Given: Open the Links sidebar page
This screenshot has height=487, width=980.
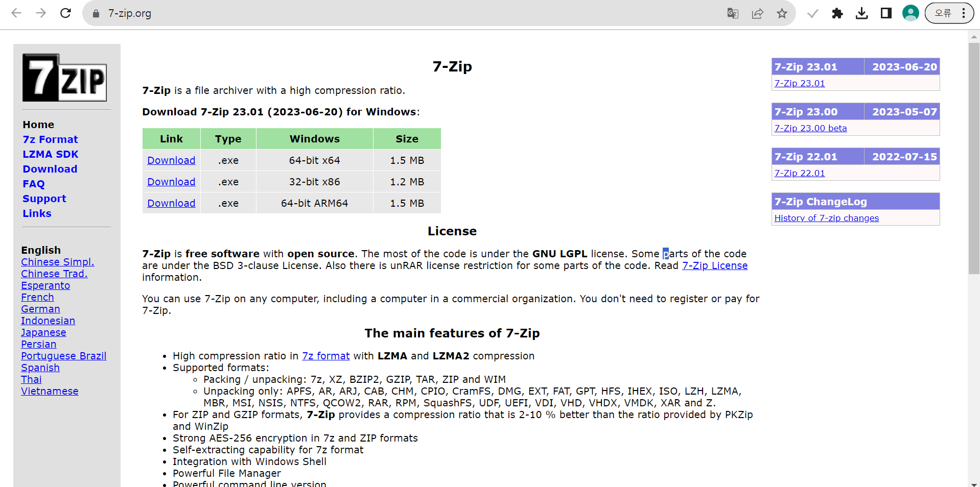Looking at the screenshot, I should [x=37, y=213].
